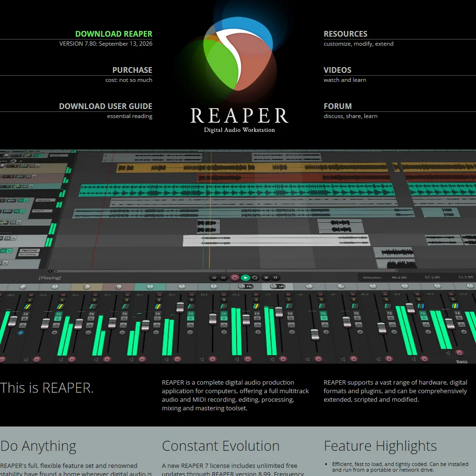Click the REAPER wordmark under the logo
Image resolution: width=476 pixels, height=476 pixels.
[x=239, y=116]
